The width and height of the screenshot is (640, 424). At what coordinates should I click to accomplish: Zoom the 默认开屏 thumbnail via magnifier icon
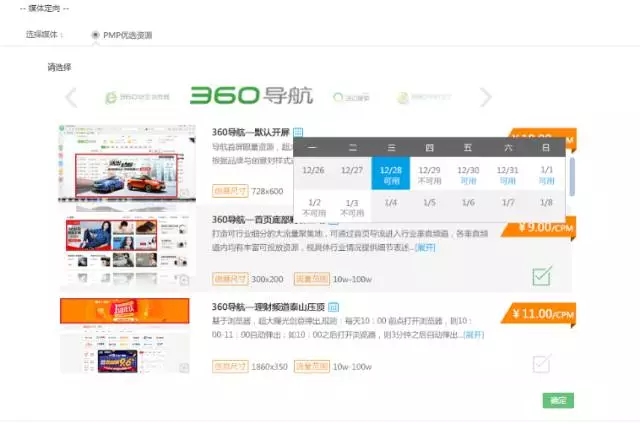click(184, 192)
